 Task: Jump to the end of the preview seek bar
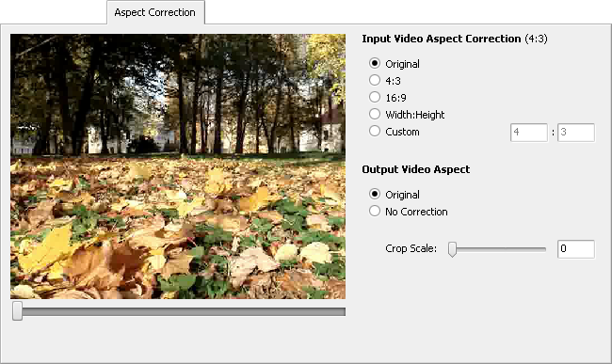click(344, 311)
